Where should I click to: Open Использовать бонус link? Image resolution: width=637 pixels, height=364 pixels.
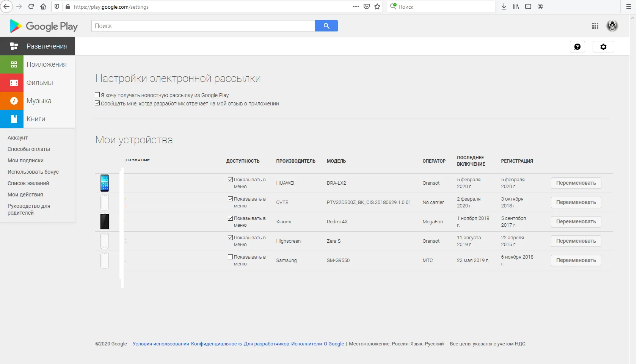(x=33, y=172)
